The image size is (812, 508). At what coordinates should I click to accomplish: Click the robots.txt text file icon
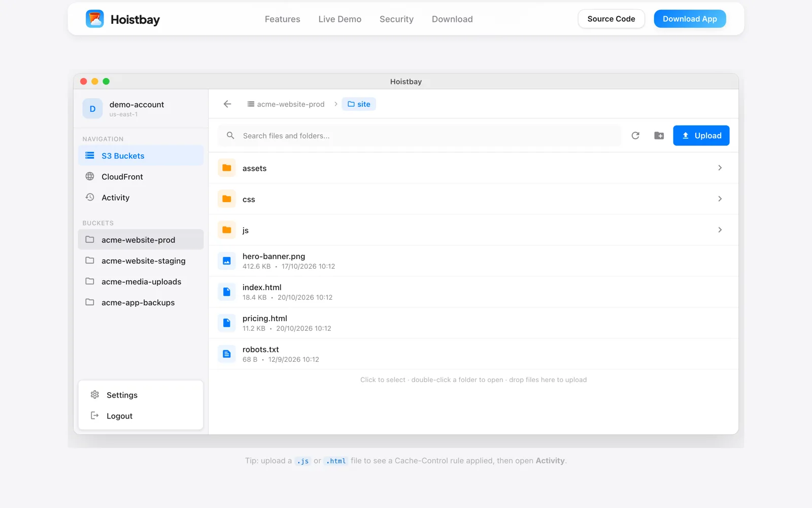pyautogui.click(x=227, y=354)
